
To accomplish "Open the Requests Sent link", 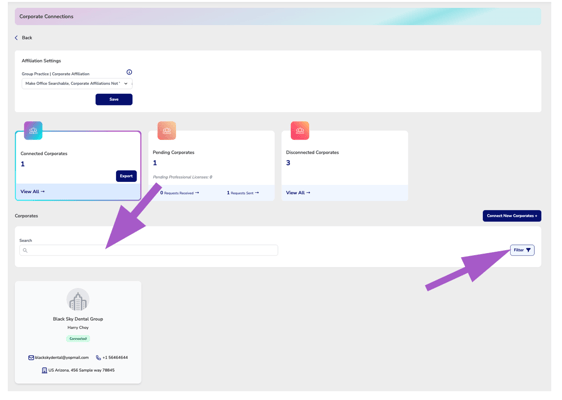I will [x=243, y=193].
